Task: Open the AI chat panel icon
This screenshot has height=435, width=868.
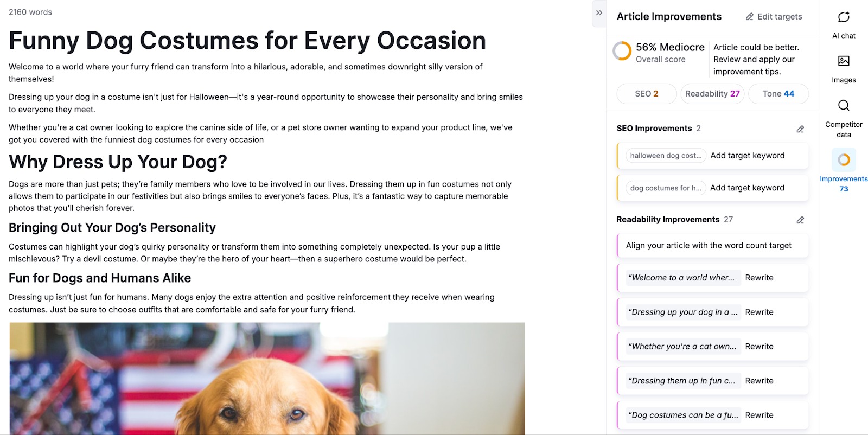Action: click(x=844, y=17)
